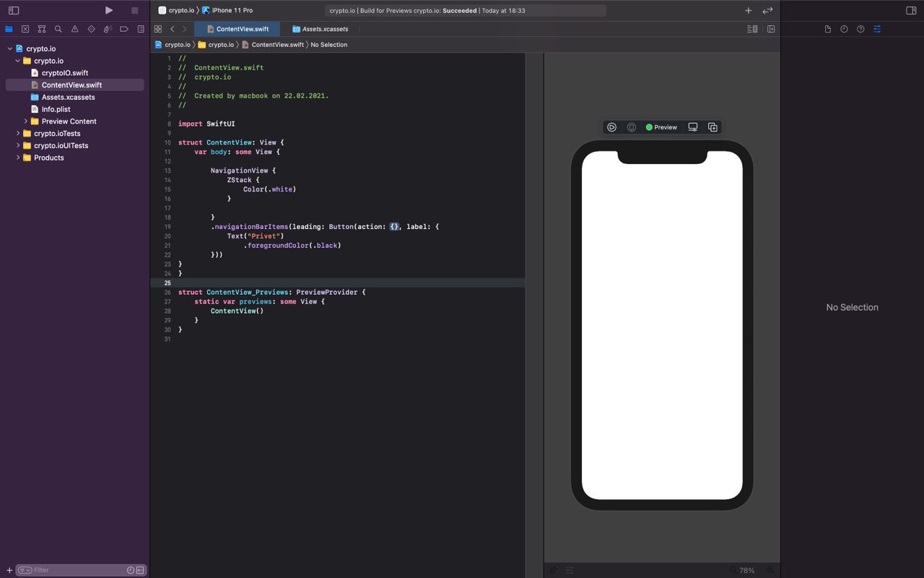Image resolution: width=924 pixels, height=578 pixels.
Task: Stop the running scheme
Action: (x=134, y=10)
